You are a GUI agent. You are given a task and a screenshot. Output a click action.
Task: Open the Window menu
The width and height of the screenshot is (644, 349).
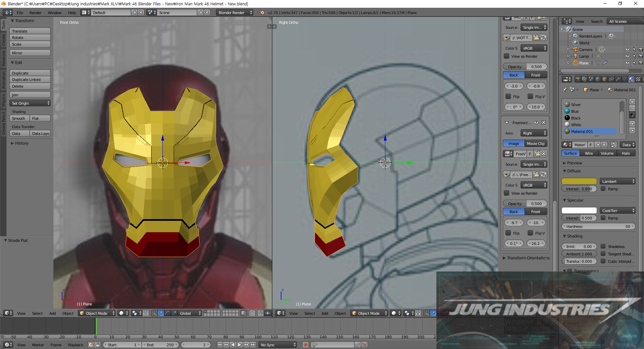[54, 12]
